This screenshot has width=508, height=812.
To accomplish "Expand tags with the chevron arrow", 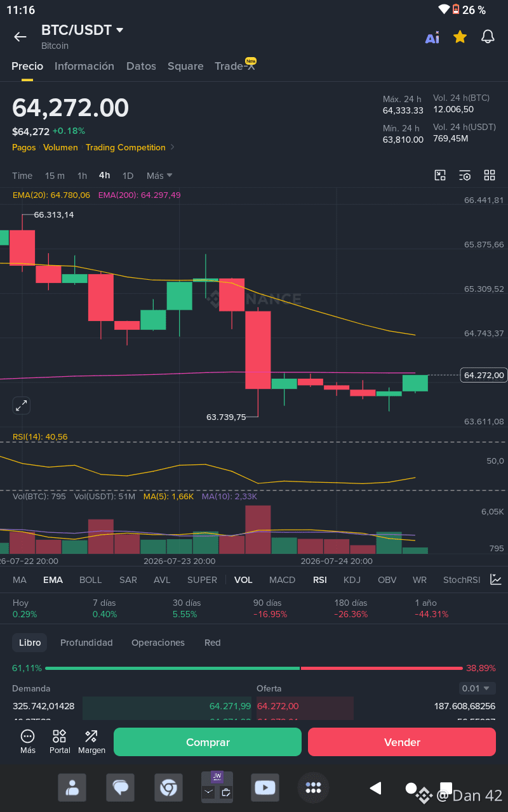I will [173, 147].
